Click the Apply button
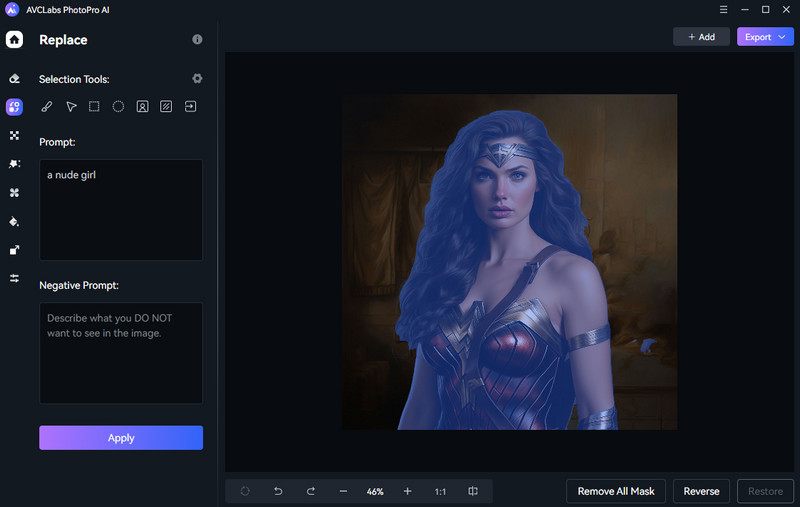 point(121,438)
